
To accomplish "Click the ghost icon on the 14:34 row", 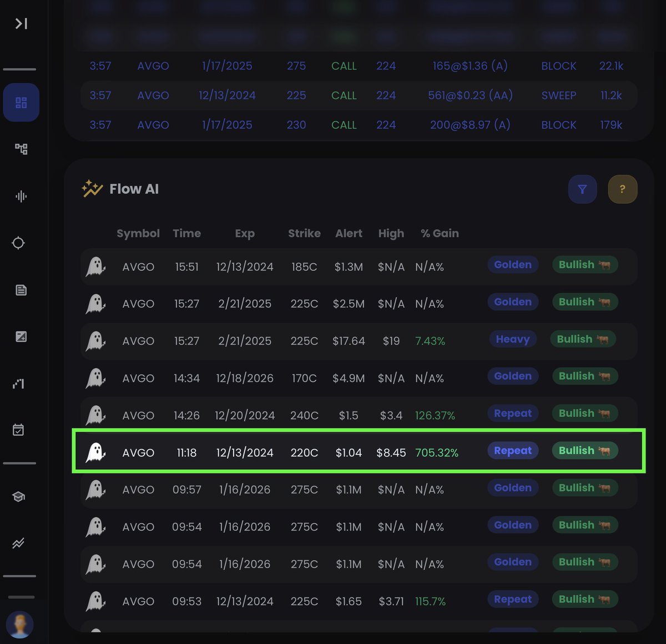I will (x=95, y=378).
